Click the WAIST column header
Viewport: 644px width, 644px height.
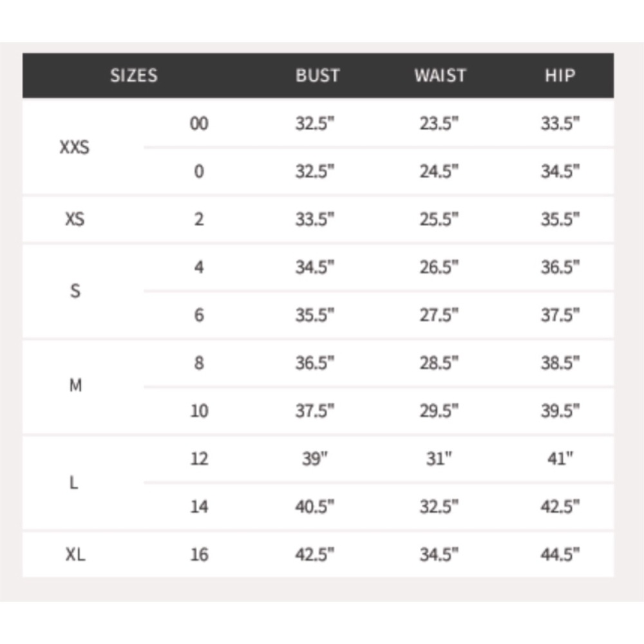click(x=439, y=75)
